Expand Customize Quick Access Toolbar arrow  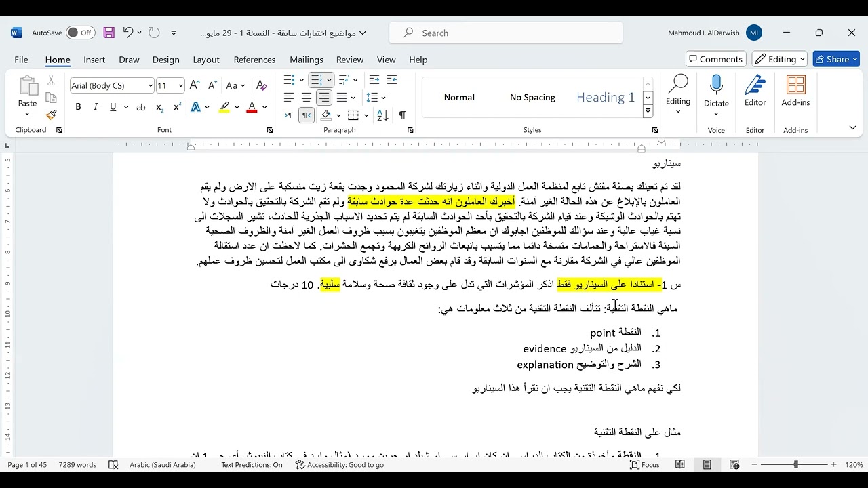pyautogui.click(x=174, y=33)
